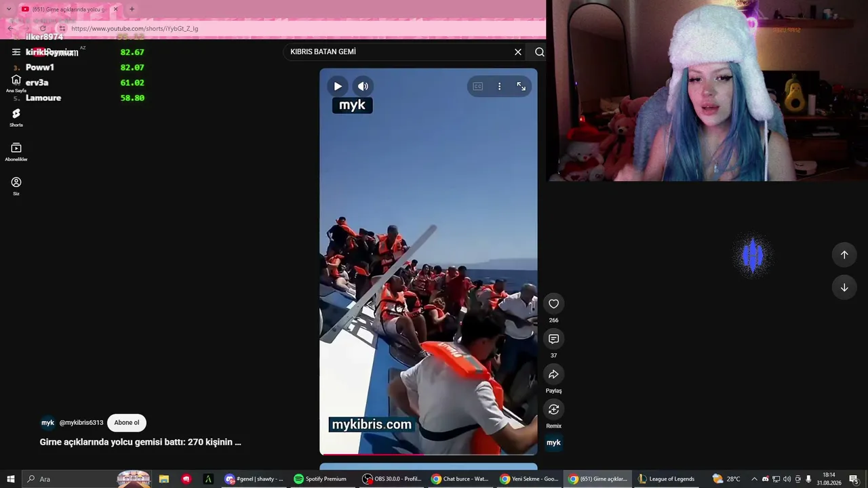Open File Explorer from taskbar
Image resolution: width=868 pixels, height=488 pixels.
coord(163,479)
